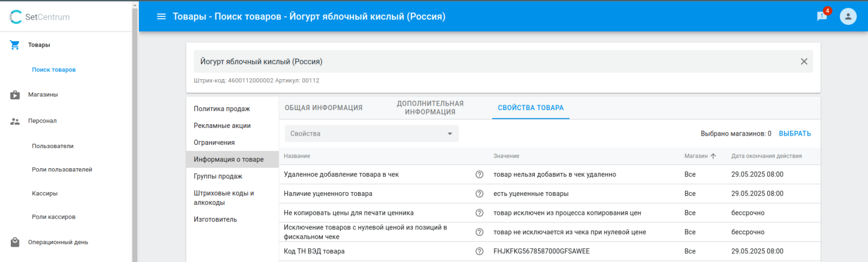
Task: Sort by Название column header
Action: (297, 156)
